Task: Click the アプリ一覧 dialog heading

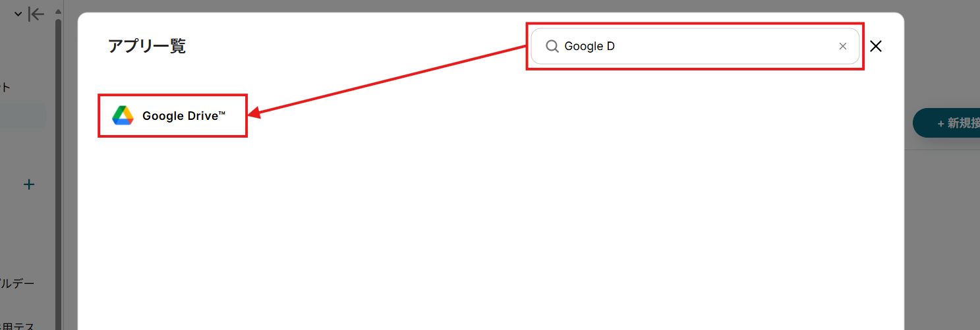Action: (x=146, y=46)
